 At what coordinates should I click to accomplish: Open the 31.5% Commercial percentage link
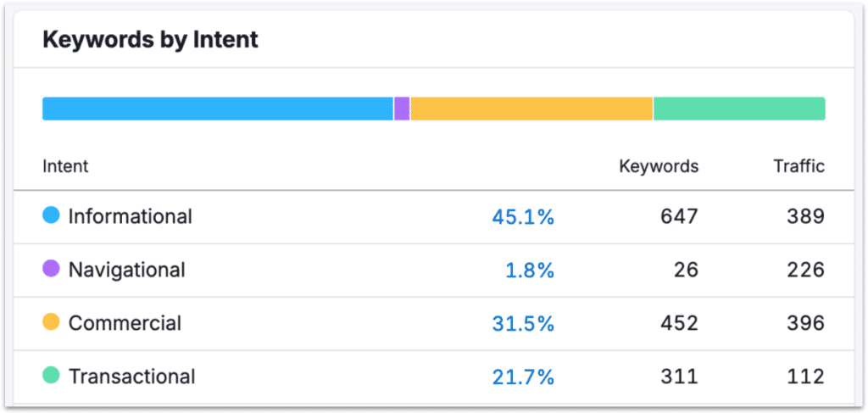click(522, 324)
